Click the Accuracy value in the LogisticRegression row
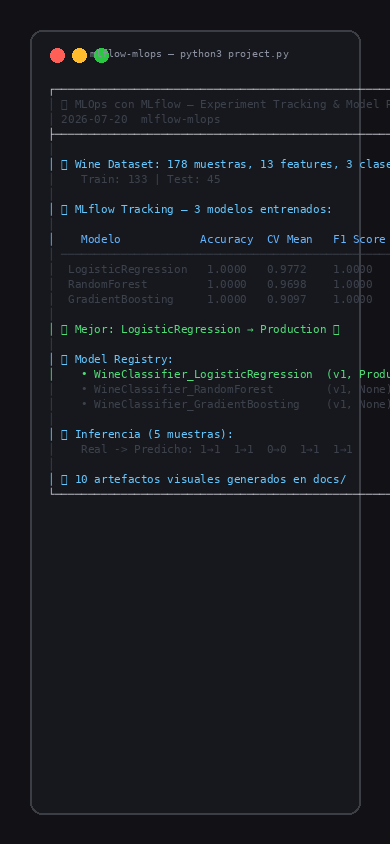The width and height of the screenshot is (390, 844). point(227,269)
